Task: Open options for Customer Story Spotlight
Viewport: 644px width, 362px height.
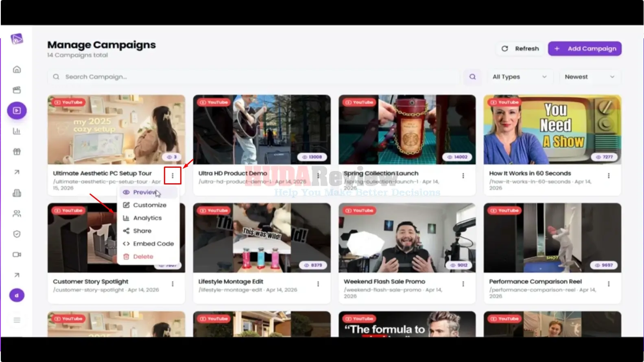Action: point(172,284)
